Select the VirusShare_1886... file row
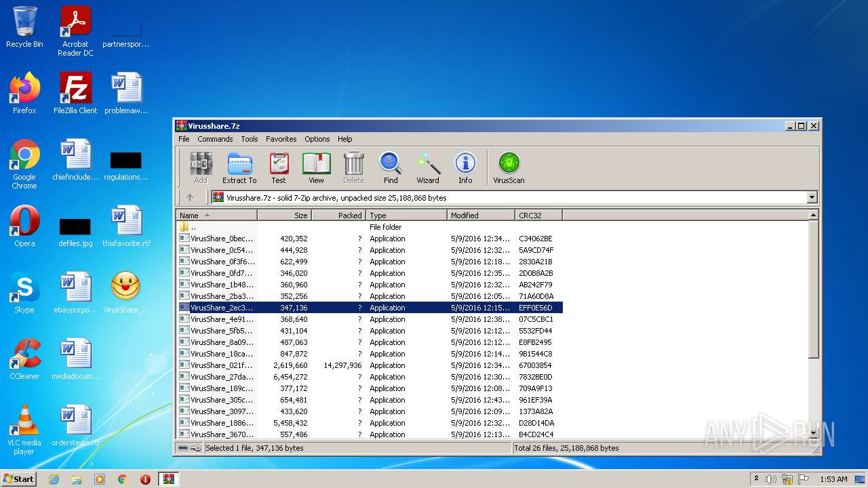868x488 pixels. point(370,423)
